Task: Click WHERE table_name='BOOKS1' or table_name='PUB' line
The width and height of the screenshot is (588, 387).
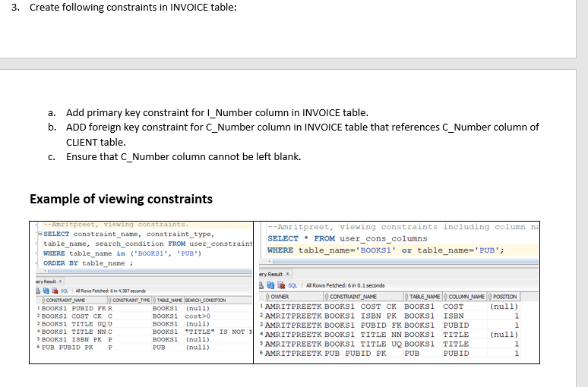Action: (386, 250)
